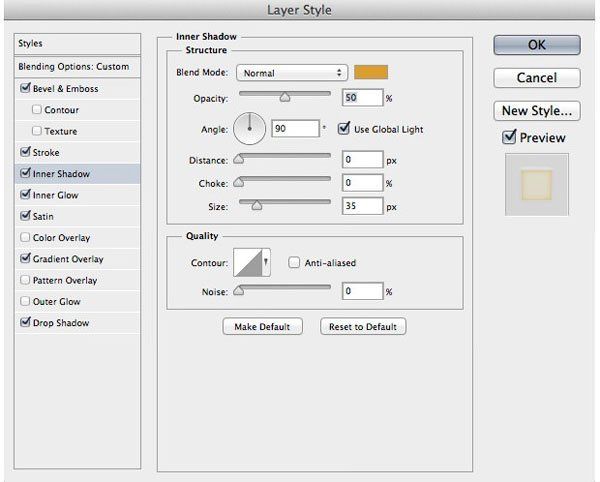600x482 pixels.
Task: Select the Styles list header
Action: click(x=77, y=44)
